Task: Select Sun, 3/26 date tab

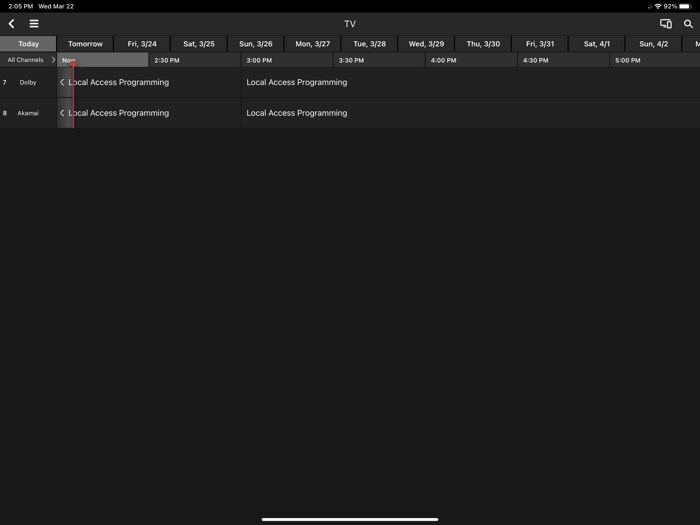Action: [x=255, y=44]
